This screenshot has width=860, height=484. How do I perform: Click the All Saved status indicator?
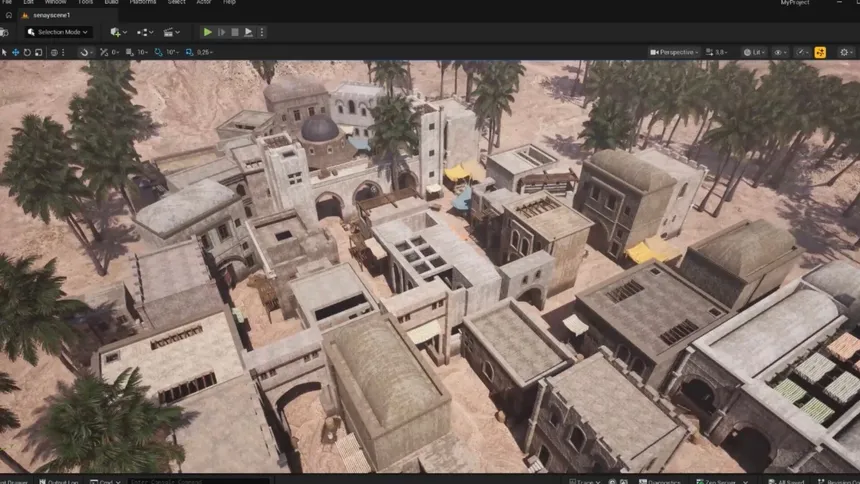pos(787,481)
